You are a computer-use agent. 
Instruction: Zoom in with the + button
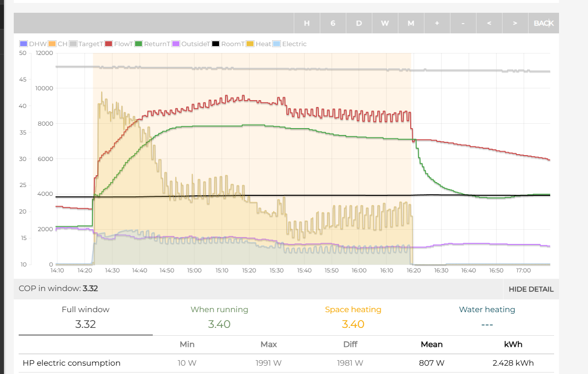point(437,23)
